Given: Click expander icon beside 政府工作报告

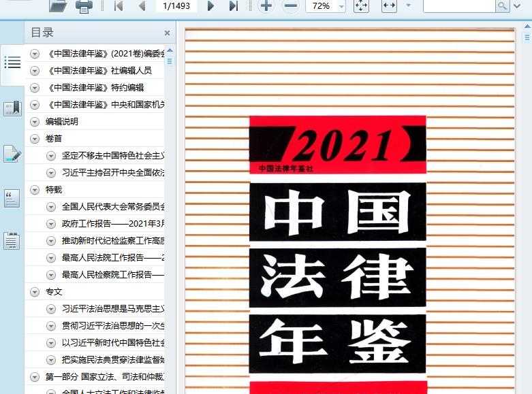Looking at the screenshot, I should (x=51, y=224).
